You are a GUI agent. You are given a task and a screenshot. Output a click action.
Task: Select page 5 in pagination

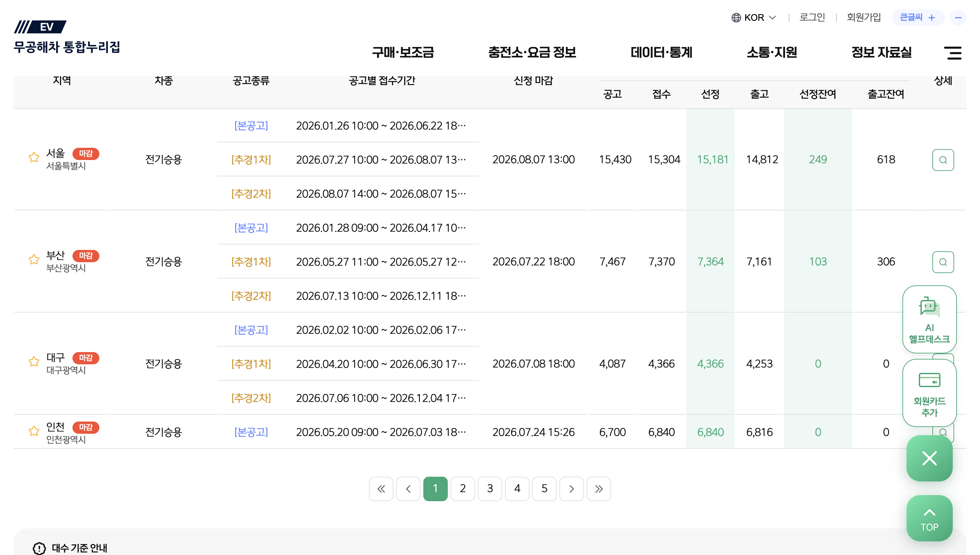click(544, 489)
